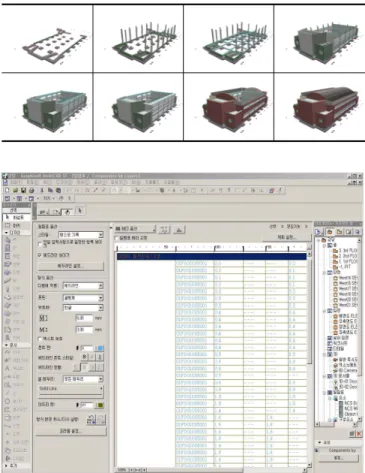Click the Open file folder icon
The width and height of the screenshot is (365, 473).
(x=15, y=190)
